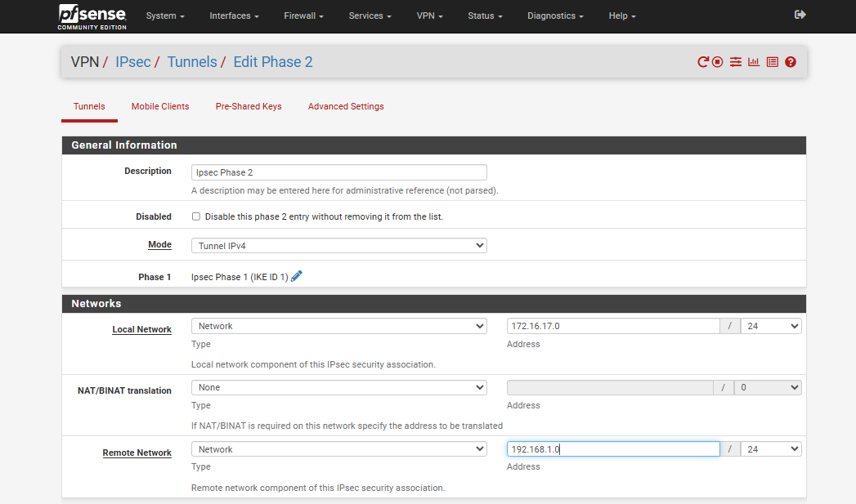Click the restart service icon
The height and width of the screenshot is (504, 856).
pyautogui.click(x=702, y=62)
